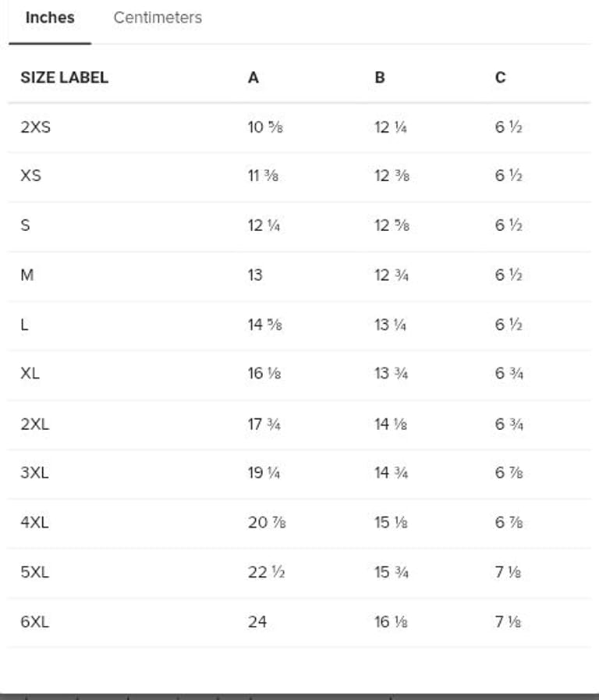The image size is (599, 700).
Task: Select the L size row label
Action: point(24,325)
